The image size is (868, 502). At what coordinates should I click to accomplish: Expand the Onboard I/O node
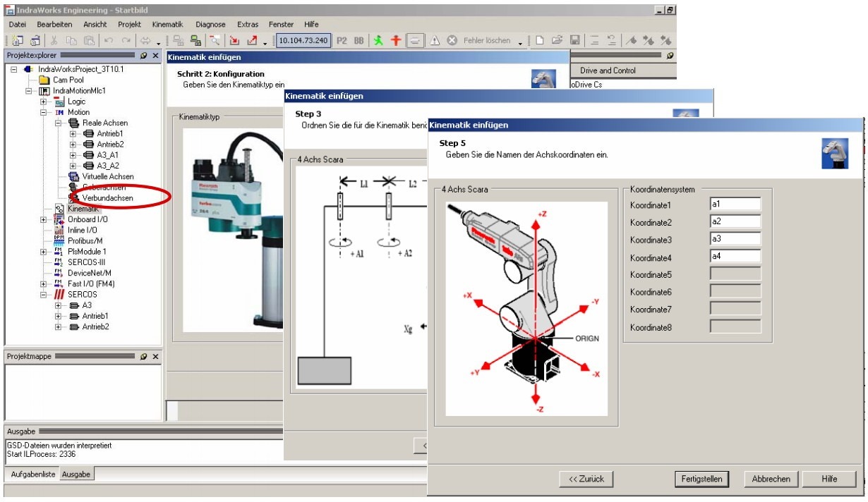[x=44, y=219]
